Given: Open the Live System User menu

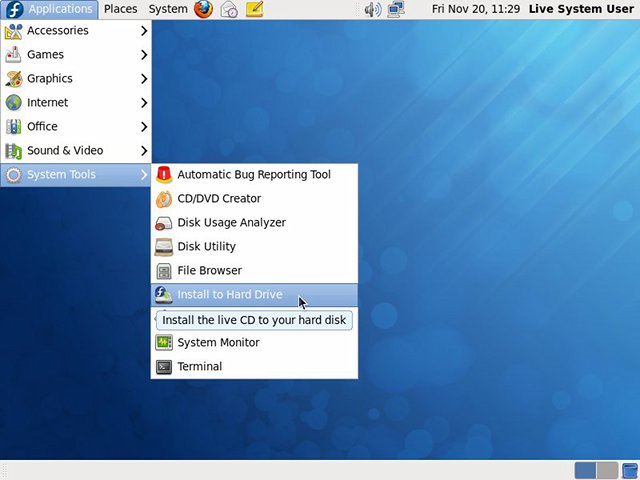Looking at the screenshot, I should (581, 9).
